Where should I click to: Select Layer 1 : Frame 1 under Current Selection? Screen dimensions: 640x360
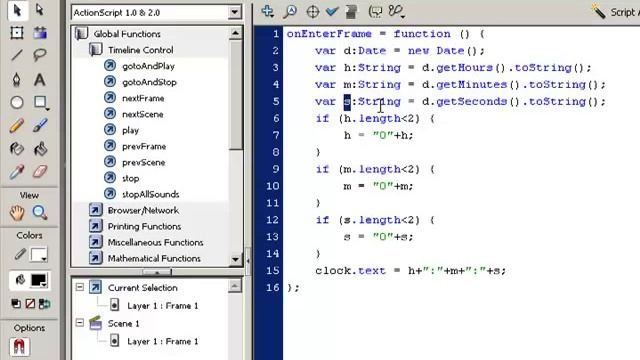click(162, 306)
